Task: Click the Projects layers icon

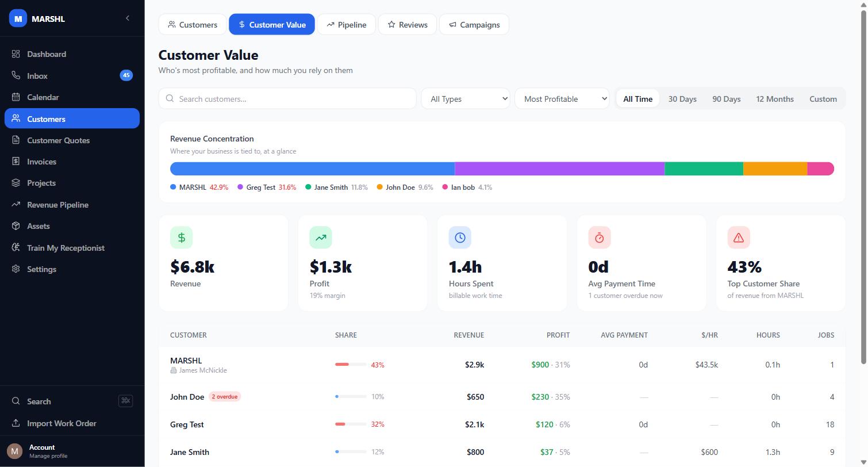Action: coord(16,183)
